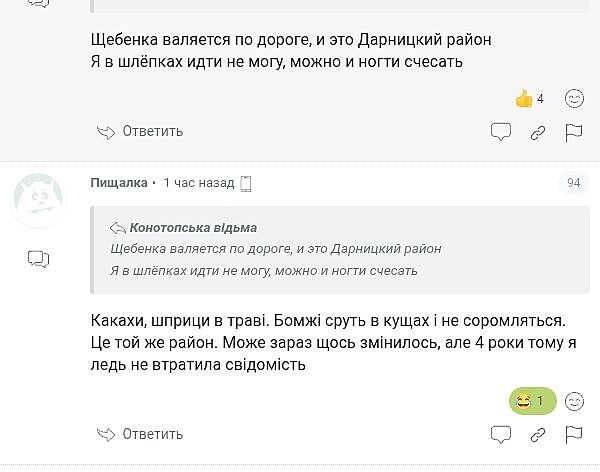
Task: Open Пищалка's avatar picture
Action: pyautogui.click(x=38, y=200)
